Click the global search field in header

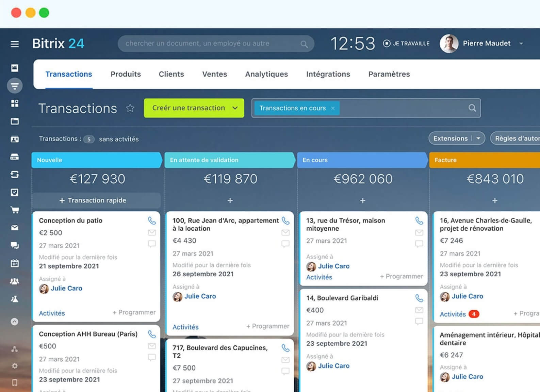coord(211,44)
